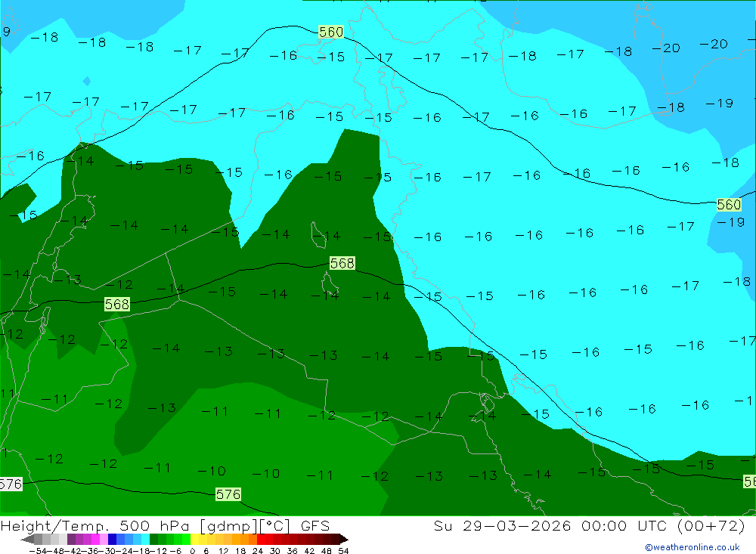Select the 568 label beside the -12 value
This screenshot has height=554, width=756.
pos(117,305)
